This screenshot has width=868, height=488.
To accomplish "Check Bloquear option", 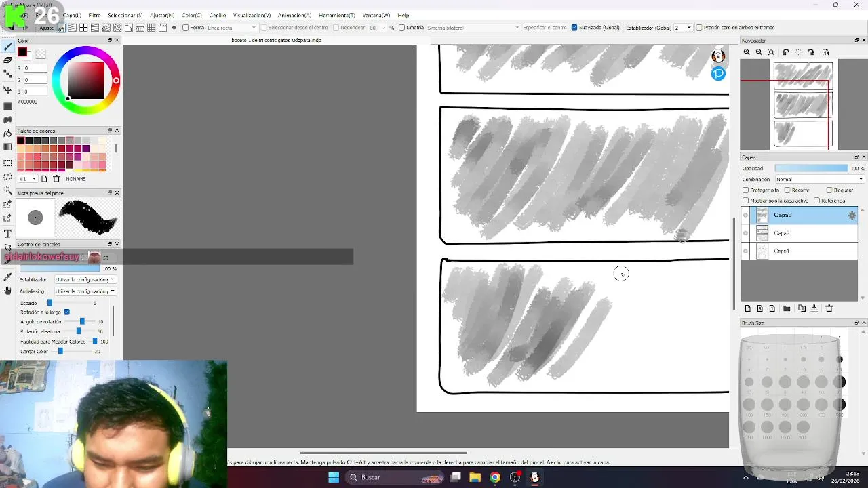I will pyautogui.click(x=829, y=190).
